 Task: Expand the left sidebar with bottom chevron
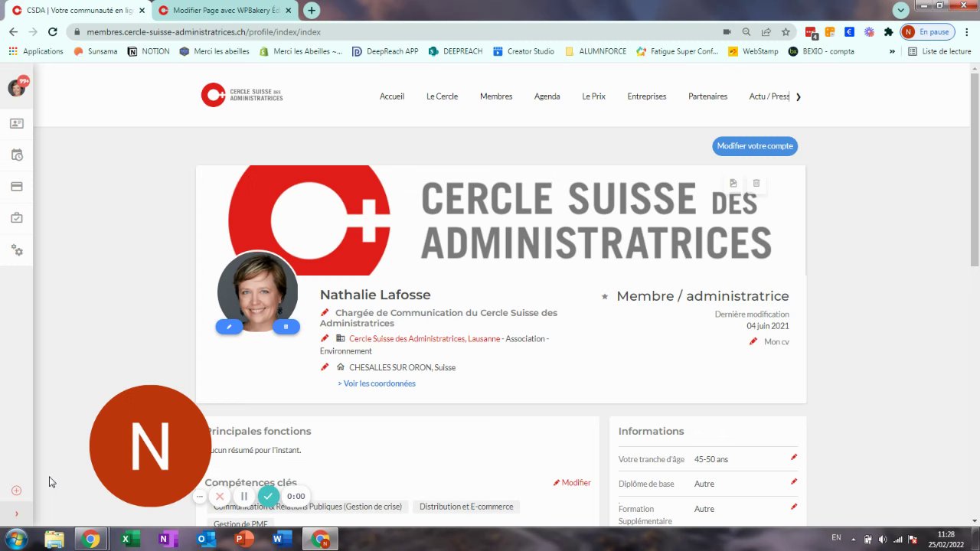pos(16,514)
